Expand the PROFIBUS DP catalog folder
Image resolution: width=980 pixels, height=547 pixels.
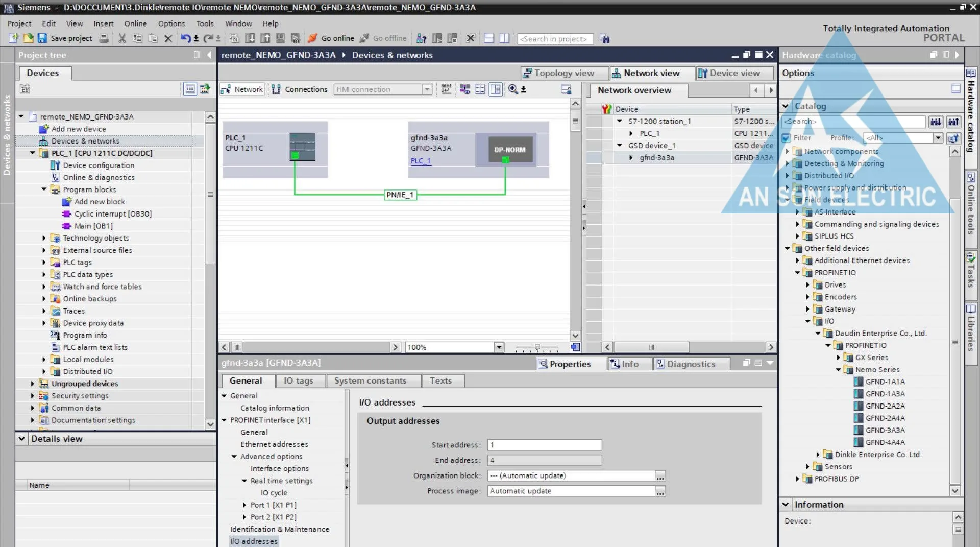pos(797,479)
